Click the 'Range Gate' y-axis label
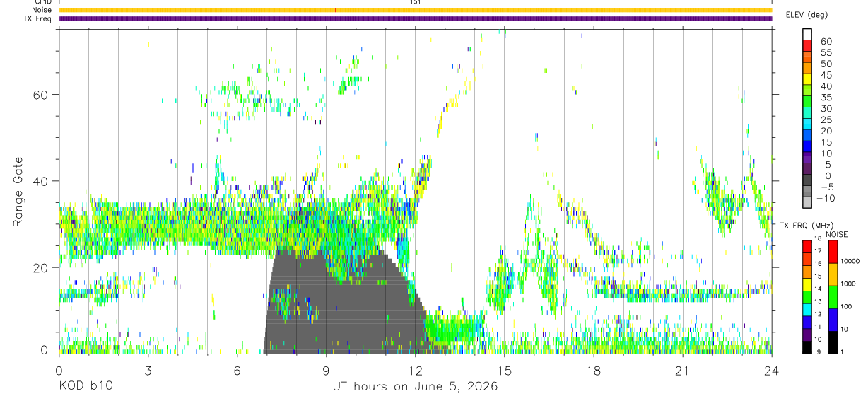The width and height of the screenshot is (868, 401). [x=19, y=192]
